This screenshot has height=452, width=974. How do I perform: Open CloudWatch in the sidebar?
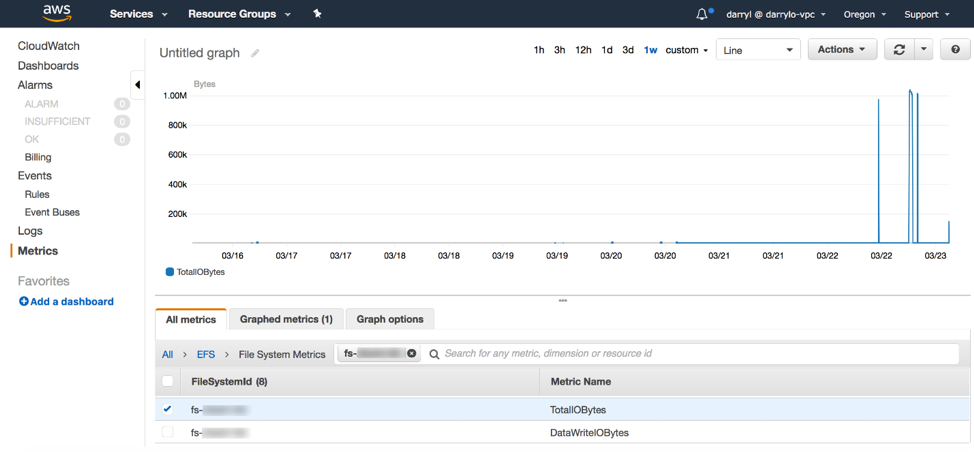click(x=48, y=46)
